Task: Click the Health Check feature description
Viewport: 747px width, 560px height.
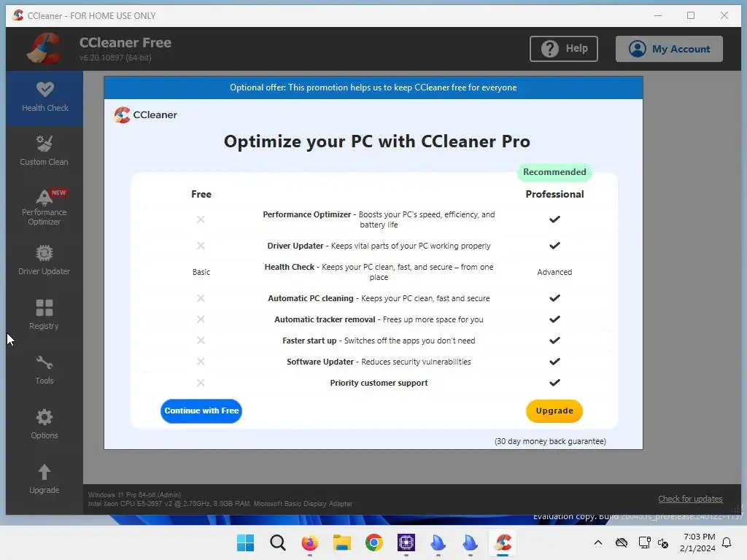Action: coord(379,272)
